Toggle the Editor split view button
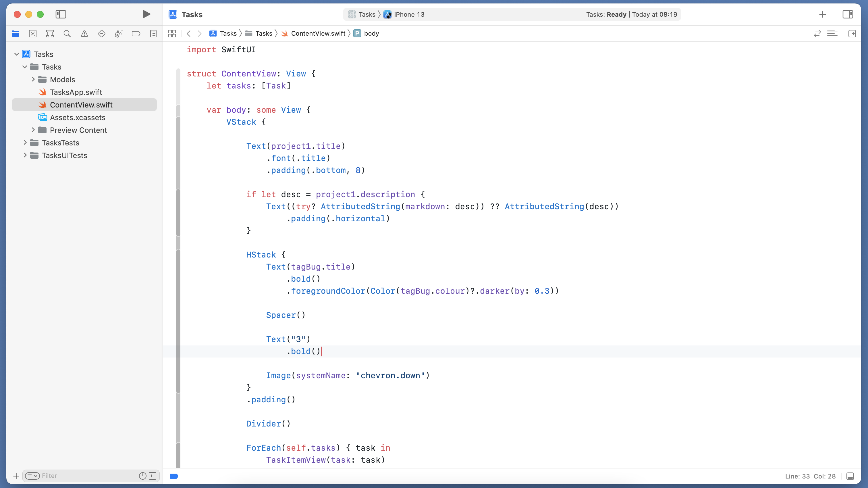The height and width of the screenshot is (488, 868). [852, 33]
